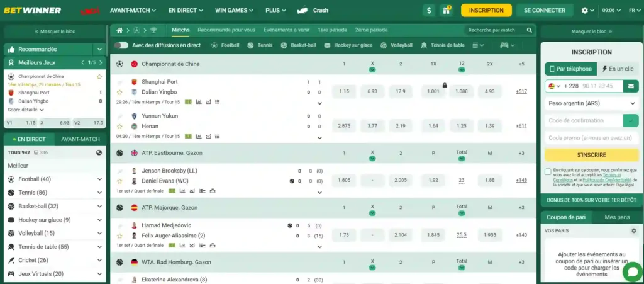Open the WIN GAMES menu
Image resolution: width=644 pixels, height=284 pixels.
coord(234,10)
